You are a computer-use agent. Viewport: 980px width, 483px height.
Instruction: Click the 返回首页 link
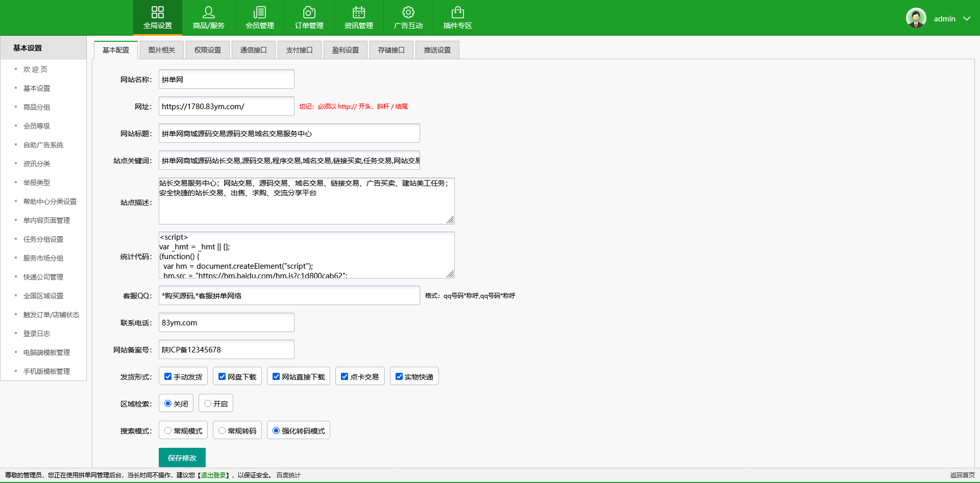962,475
